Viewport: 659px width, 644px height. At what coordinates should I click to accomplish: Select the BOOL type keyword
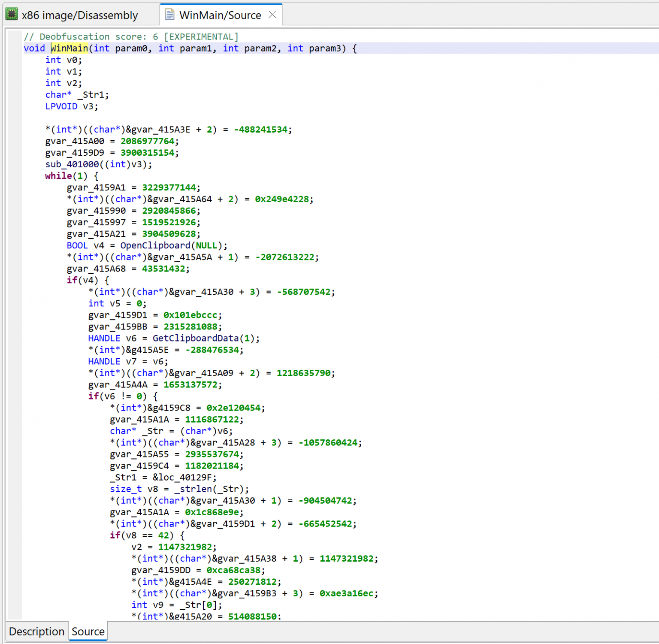point(77,245)
